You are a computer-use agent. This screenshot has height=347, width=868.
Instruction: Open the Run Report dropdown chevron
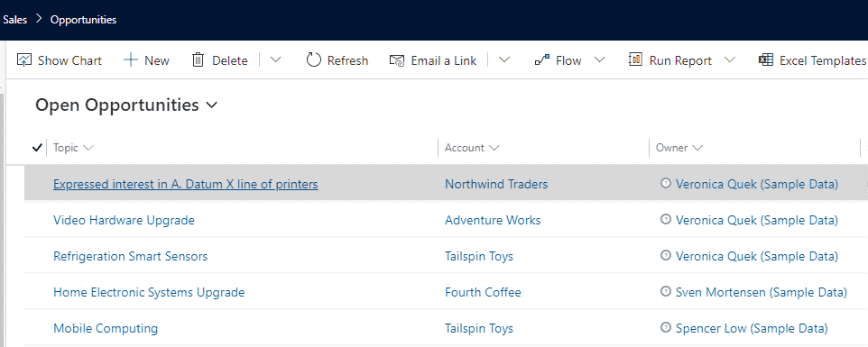[730, 59]
